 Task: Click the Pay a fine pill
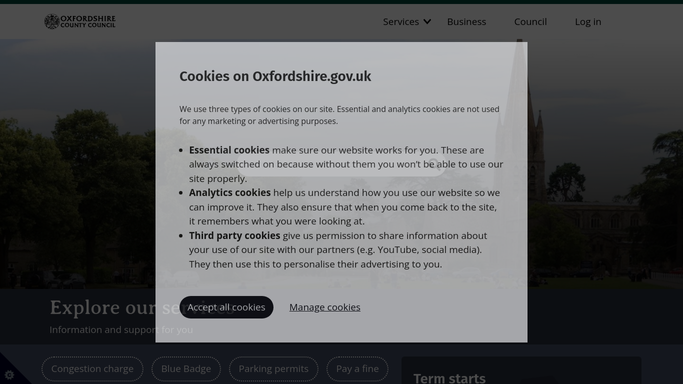pyautogui.click(x=357, y=369)
